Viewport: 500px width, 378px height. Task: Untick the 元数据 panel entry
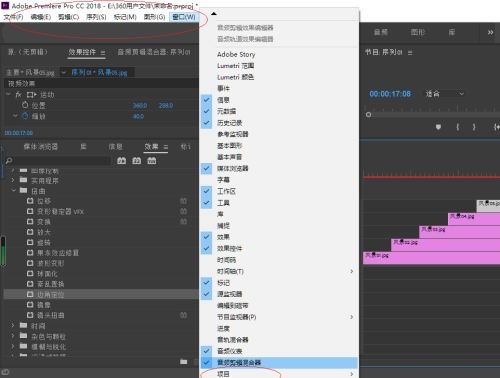[279, 111]
